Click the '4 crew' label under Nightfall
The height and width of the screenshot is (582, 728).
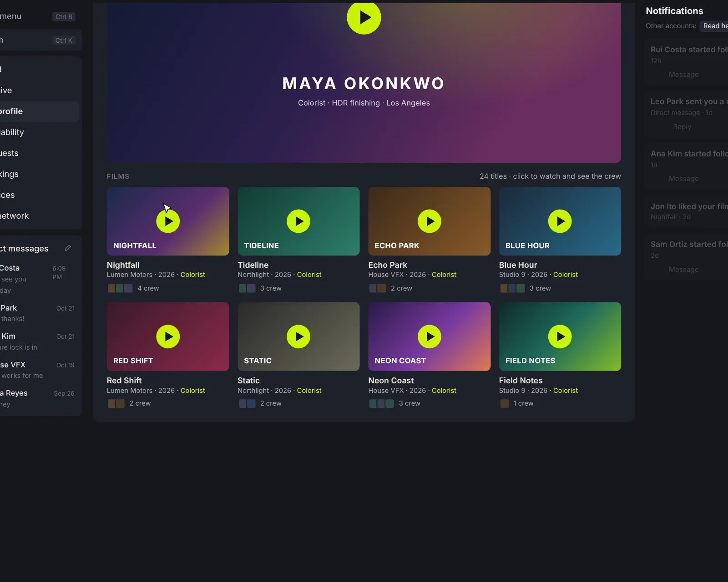[x=148, y=288]
